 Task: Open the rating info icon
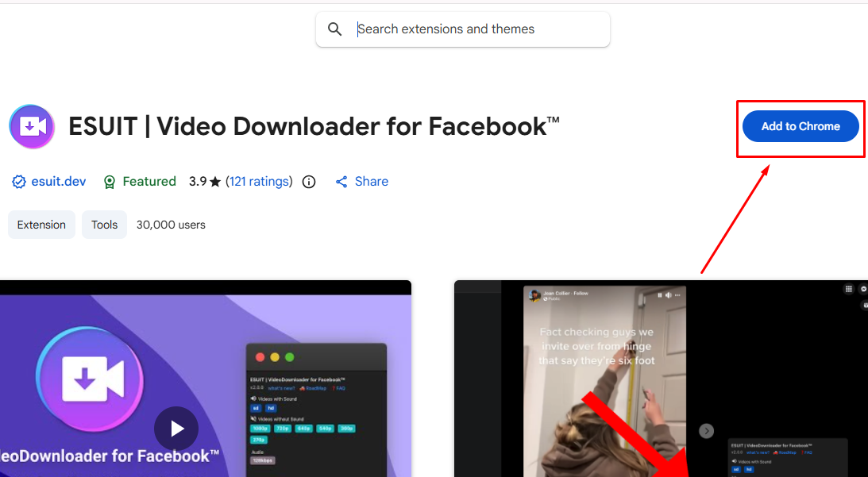click(308, 181)
